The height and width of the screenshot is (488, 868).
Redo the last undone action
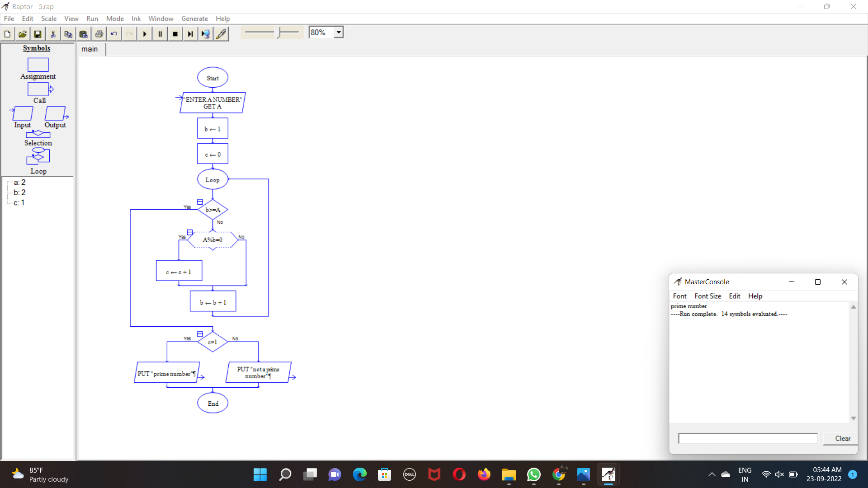(129, 34)
